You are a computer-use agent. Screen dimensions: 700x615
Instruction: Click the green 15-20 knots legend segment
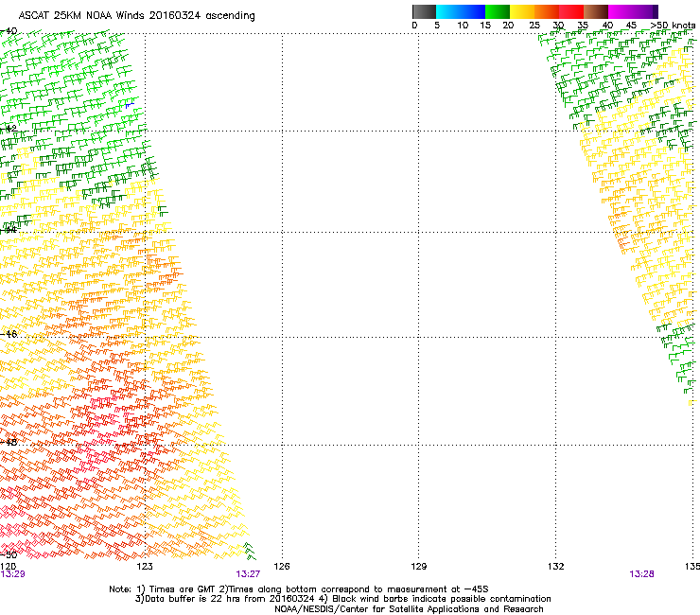coord(498,11)
